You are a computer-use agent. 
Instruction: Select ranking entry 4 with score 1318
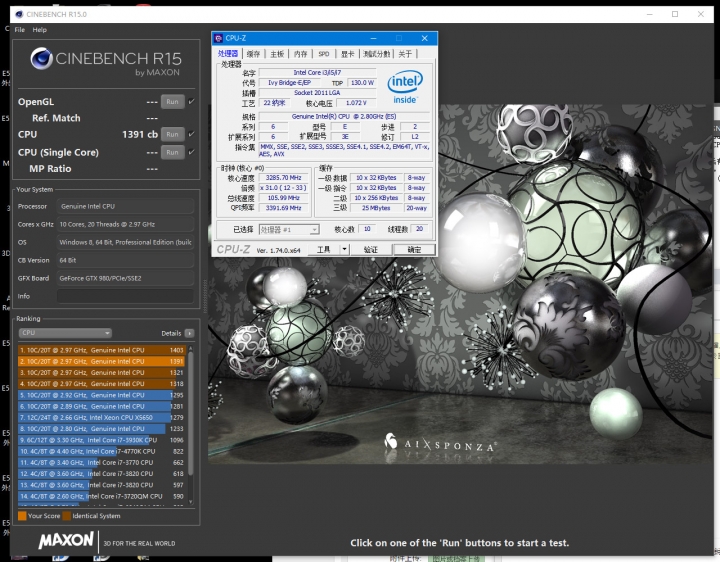tap(101, 384)
